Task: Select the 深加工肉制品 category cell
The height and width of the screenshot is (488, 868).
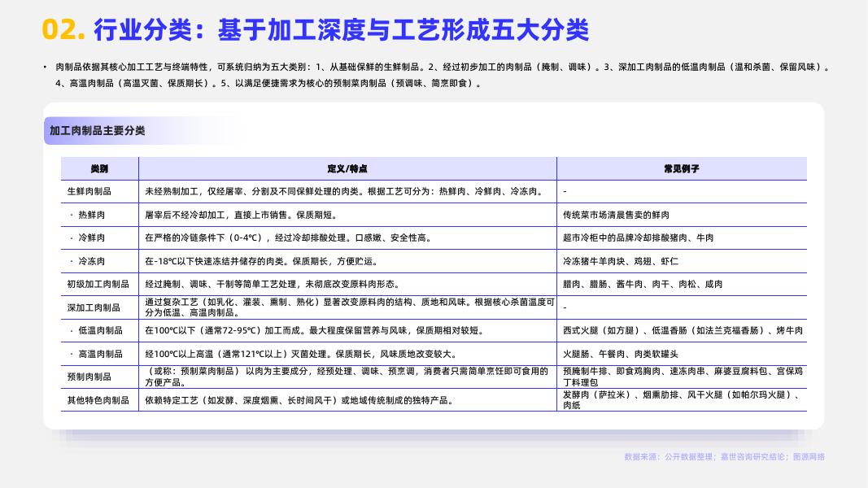Action: (x=94, y=307)
